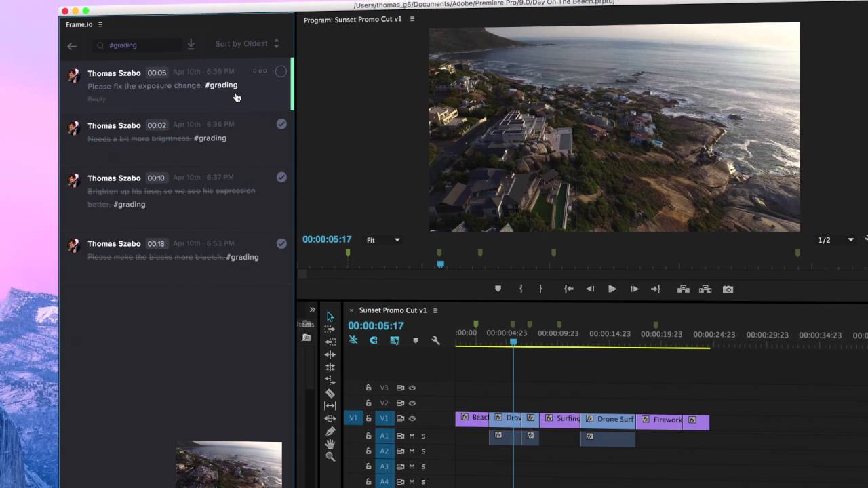The height and width of the screenshot is (488, 868).
Task: Open Program monitor panel menu
Action: tap(412, 20)
